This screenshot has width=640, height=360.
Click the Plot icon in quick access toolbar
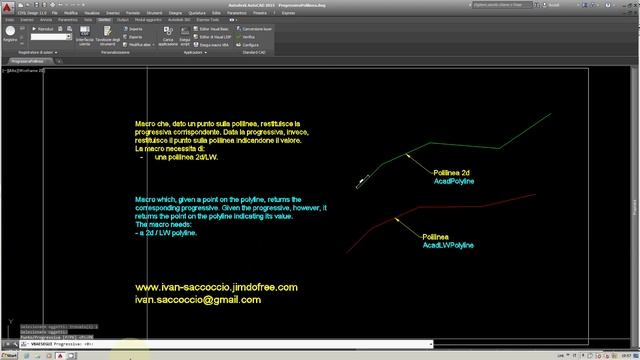pyautogui.click(x=52, y=5)
